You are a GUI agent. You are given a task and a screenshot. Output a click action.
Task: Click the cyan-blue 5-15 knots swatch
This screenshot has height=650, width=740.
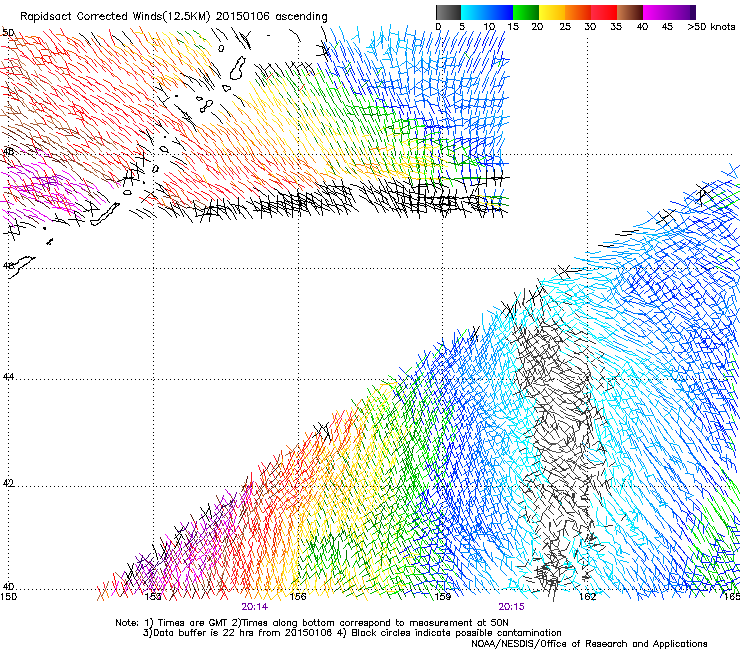pyautogui.click(x=487, y=12)
